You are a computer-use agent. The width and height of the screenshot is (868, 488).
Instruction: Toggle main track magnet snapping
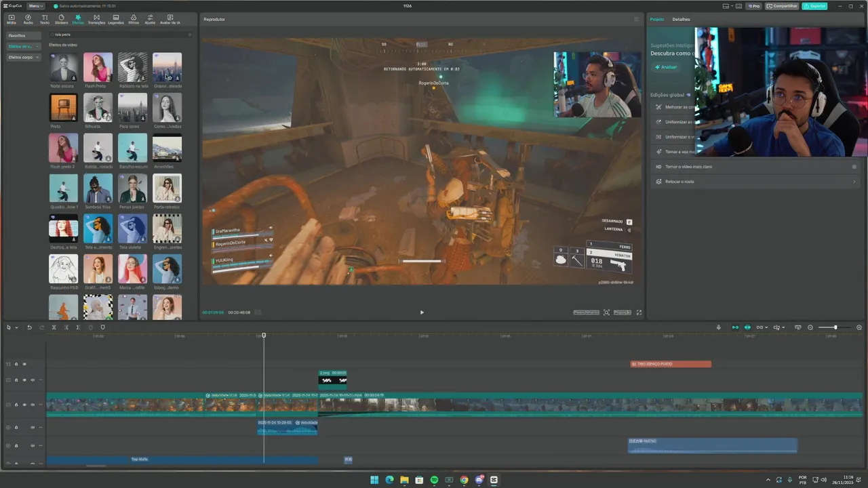coord(735,327)
